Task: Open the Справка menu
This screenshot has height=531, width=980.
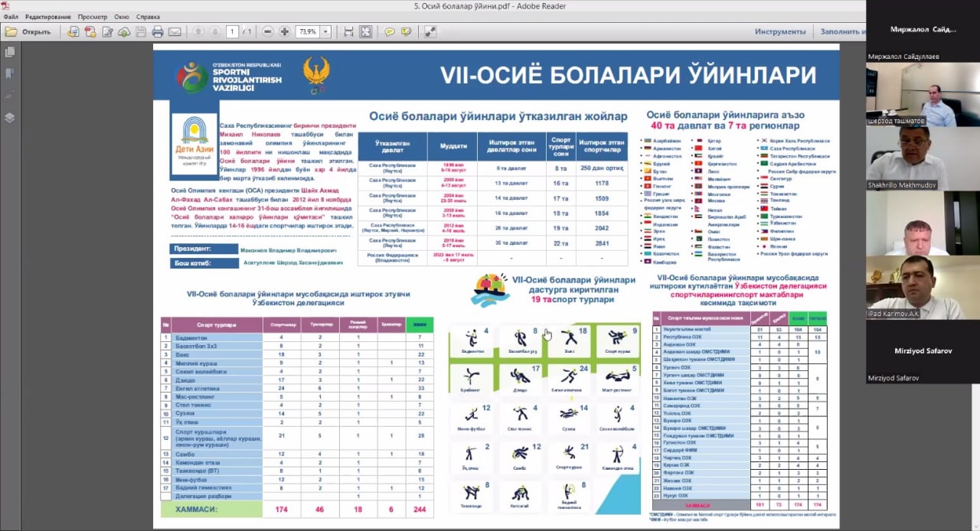Action: point(148,17)
